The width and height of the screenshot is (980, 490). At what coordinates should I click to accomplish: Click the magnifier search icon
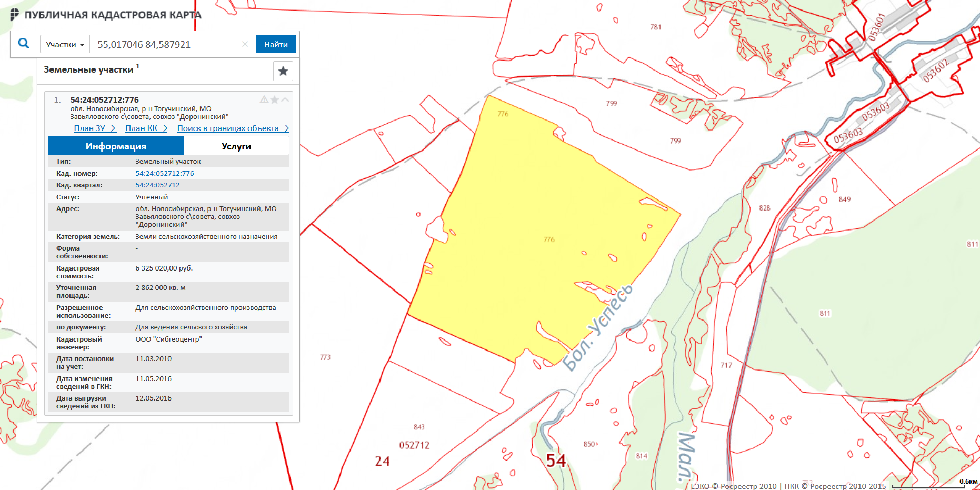click(24, 44)
